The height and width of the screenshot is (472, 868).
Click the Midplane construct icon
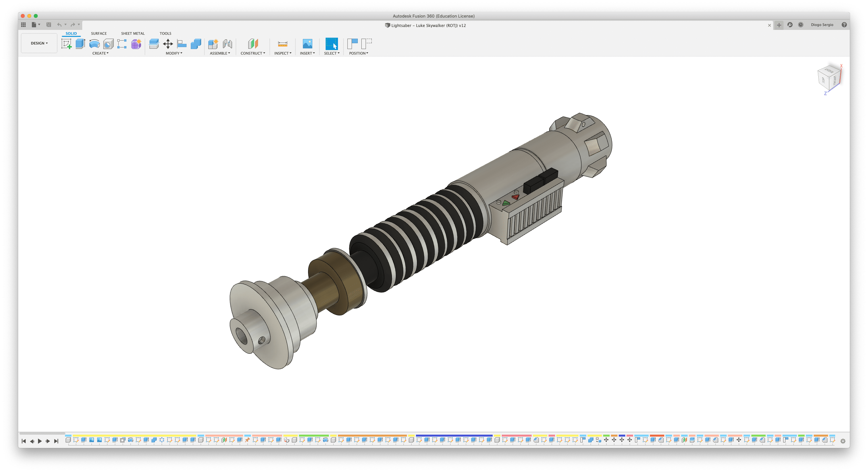pyautogui.click(x=253, y=44)
